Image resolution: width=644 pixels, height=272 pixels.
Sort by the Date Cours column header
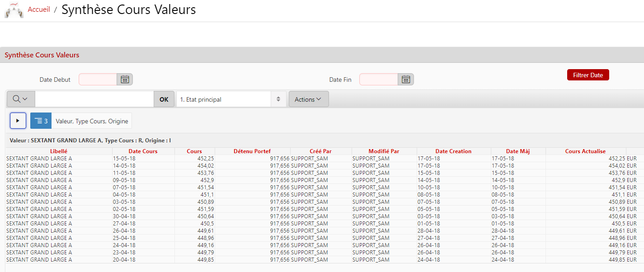coord(143,151)
